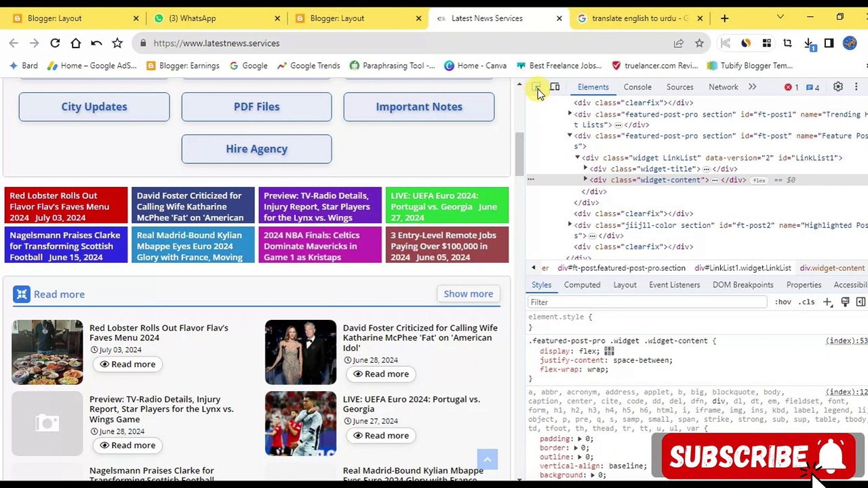Switch to the Console tab
This screenshot has width=868, height=488.
pos(637,87)
